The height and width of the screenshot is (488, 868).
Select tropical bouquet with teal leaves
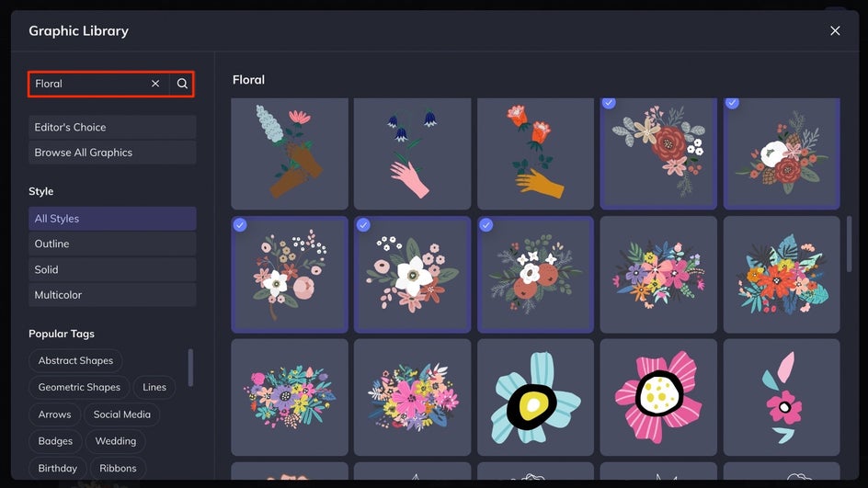coord(782,275)
